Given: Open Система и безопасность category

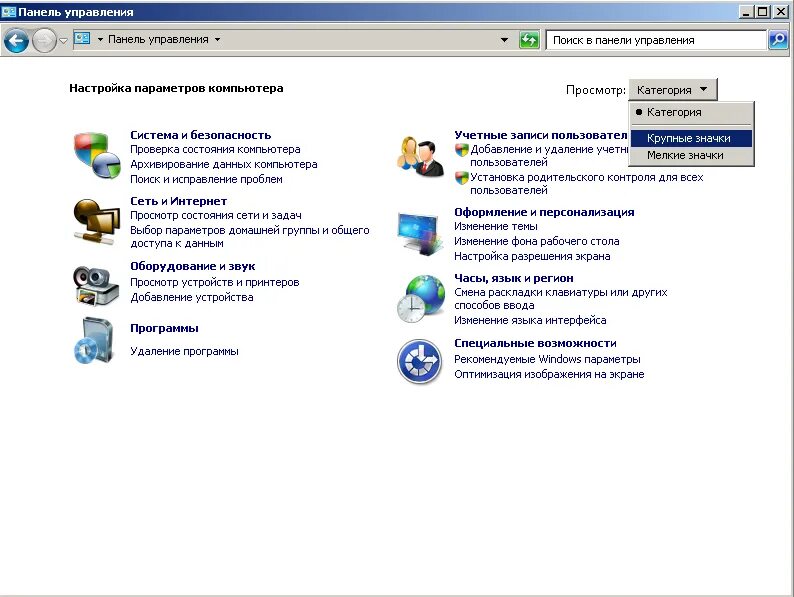Looking at the screenshot, I should (201, 135).
